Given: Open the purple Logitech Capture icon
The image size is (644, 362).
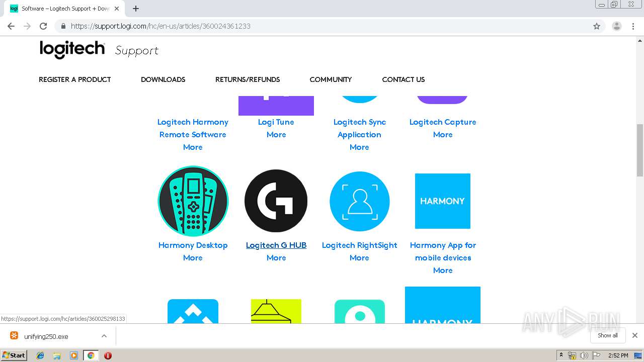Looking at the screenshot, I should click(x=443, y=100).
